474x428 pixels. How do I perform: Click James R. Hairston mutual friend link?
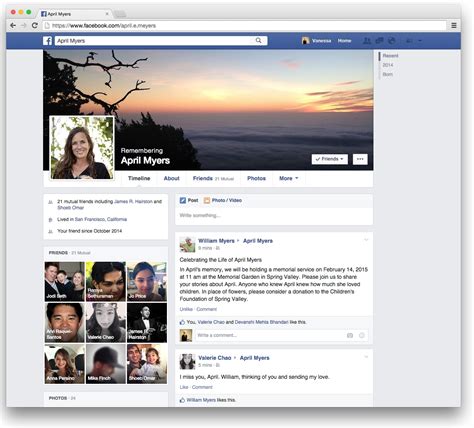(133, 202)
